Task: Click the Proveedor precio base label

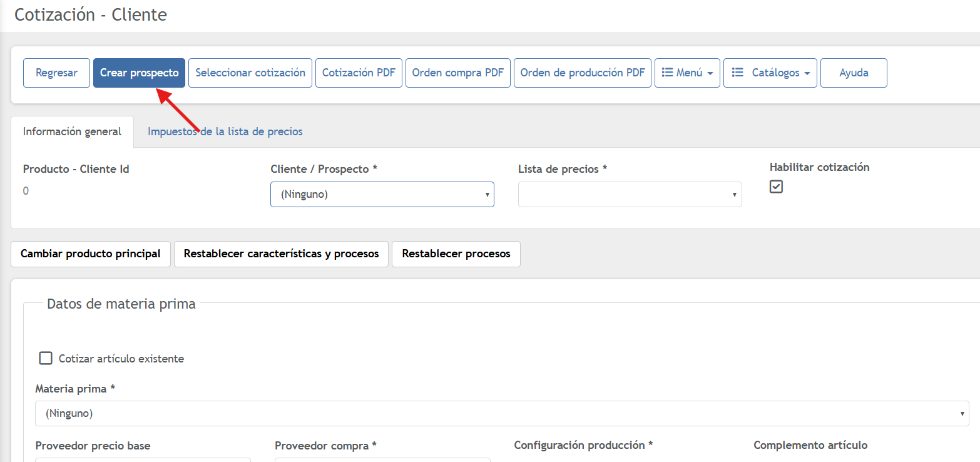Action: click(93, 446)
